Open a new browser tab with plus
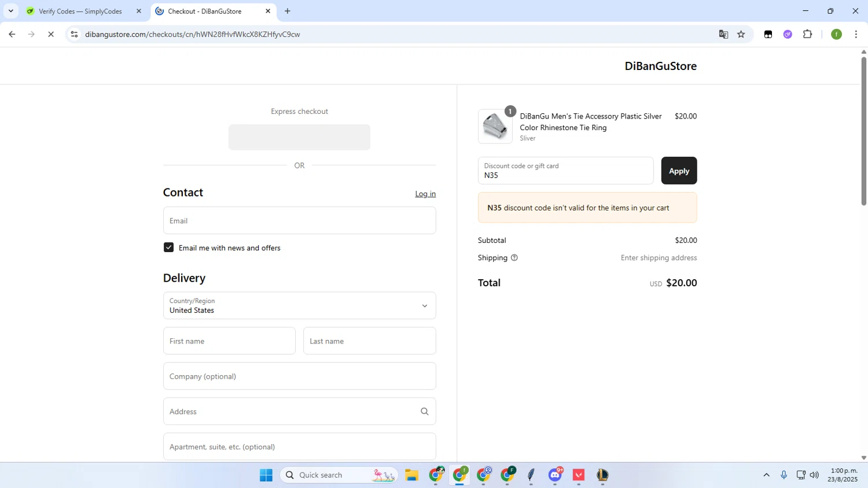 pos(288,11)
